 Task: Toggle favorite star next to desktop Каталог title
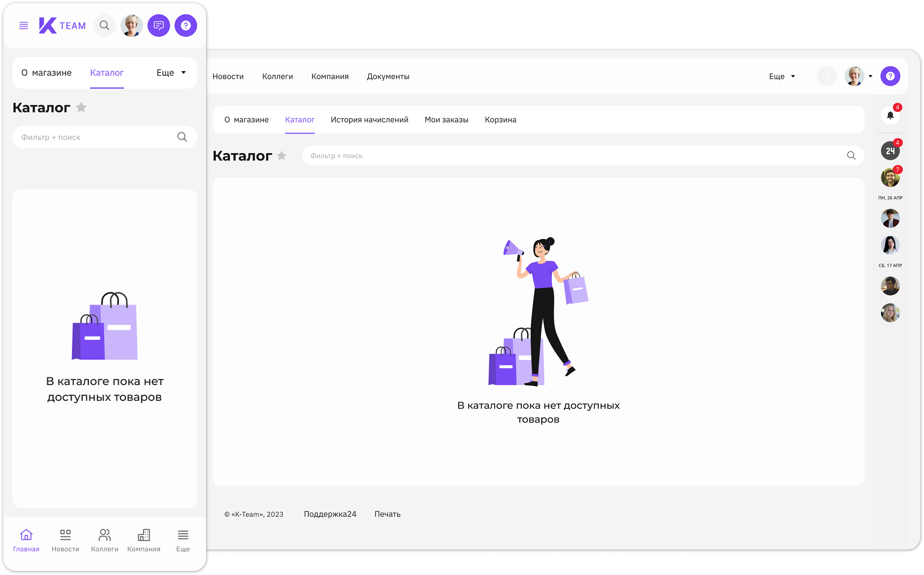(282, 155)
